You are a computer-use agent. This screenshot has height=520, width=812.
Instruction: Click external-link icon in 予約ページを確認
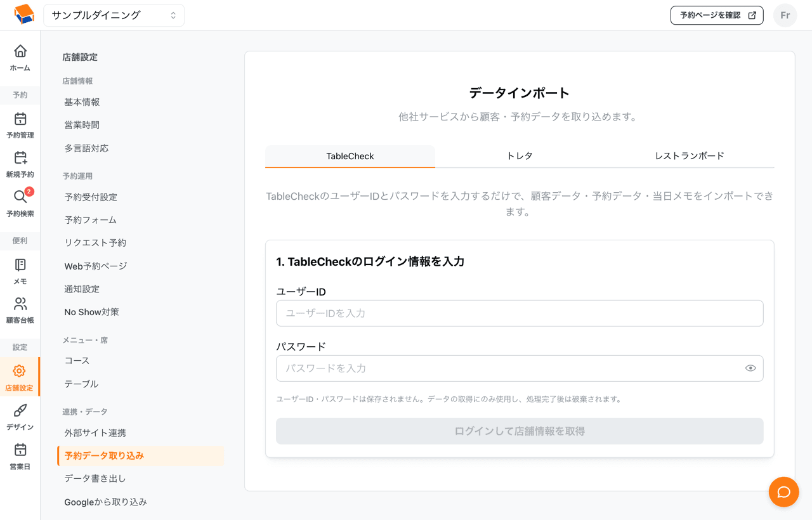(752, 15)
